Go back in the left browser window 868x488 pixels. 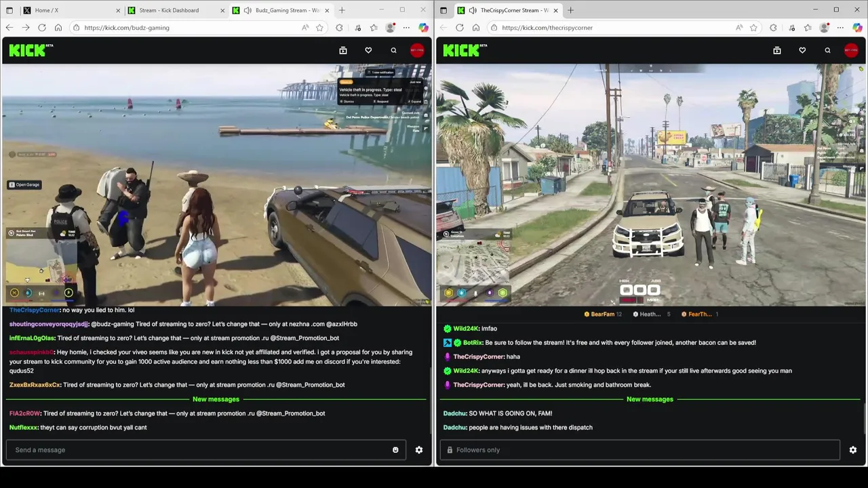tap(9, 28)
